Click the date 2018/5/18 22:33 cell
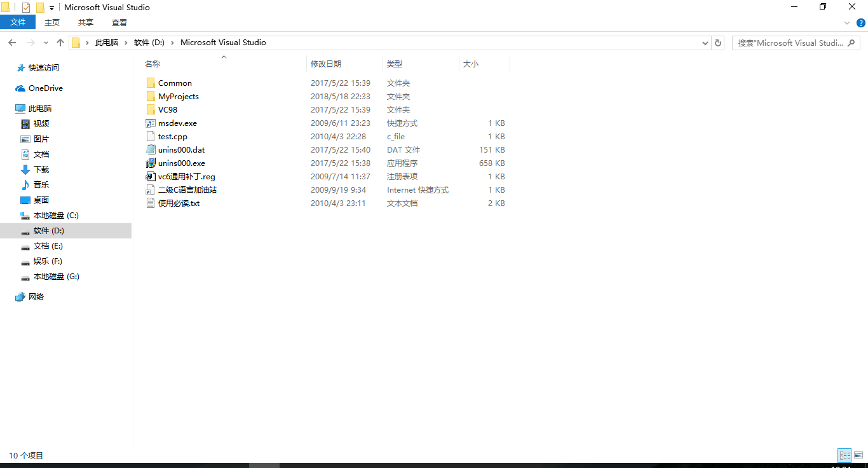The image size is (868, 468). [341, 97]
